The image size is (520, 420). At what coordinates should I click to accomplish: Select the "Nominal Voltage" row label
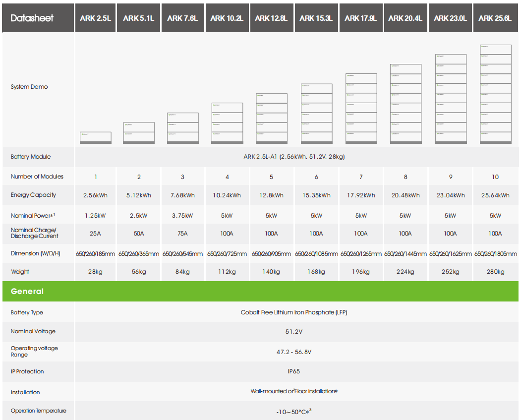33,331
